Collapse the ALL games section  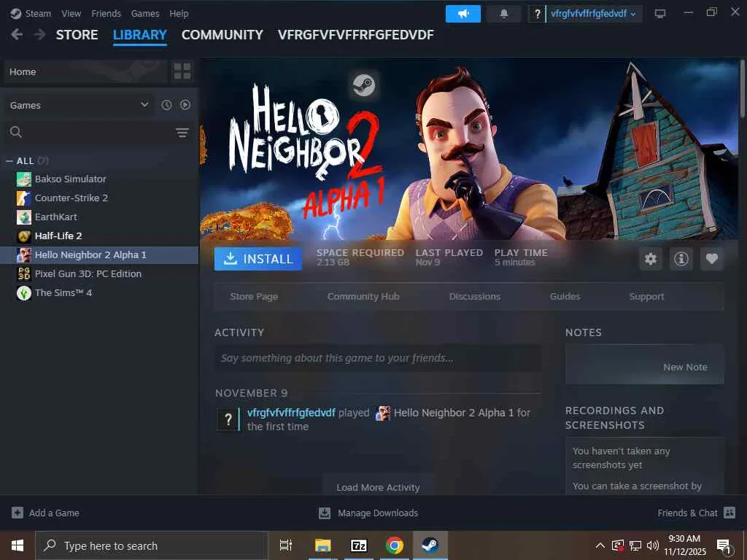(x=9, y=161)
